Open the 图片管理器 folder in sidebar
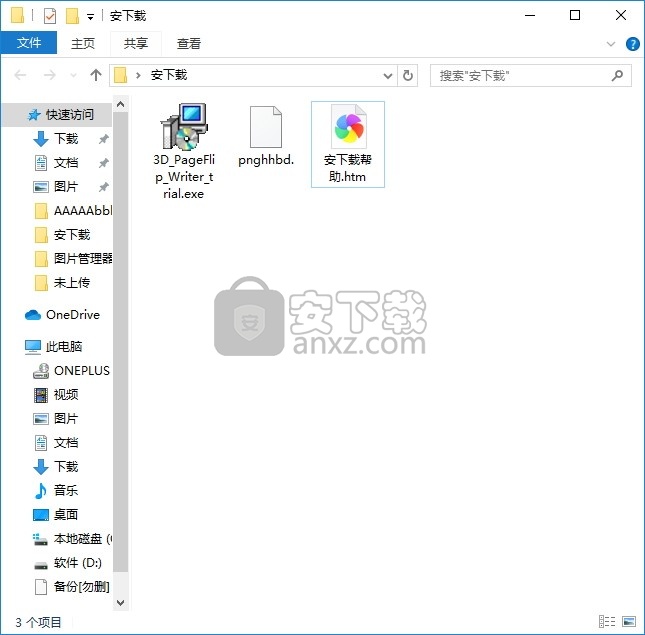This screenshot has width=645, height=635. pos(73,258)
